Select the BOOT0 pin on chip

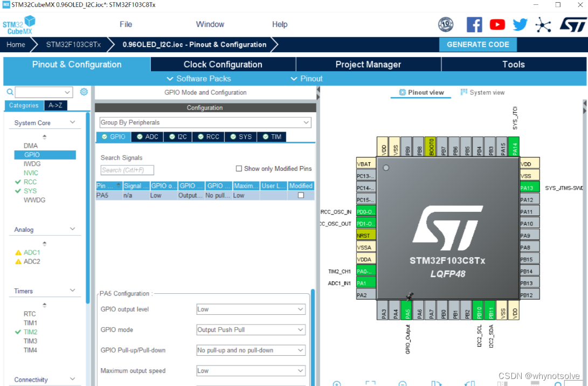(431, 147)
